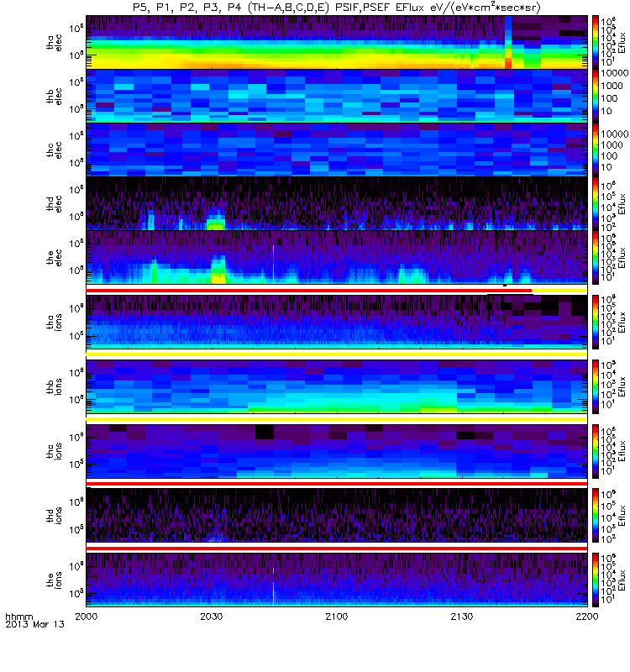Screen dimensions: 630x672
Task: Click the 2000 time axis tick label
Action: 87,617
